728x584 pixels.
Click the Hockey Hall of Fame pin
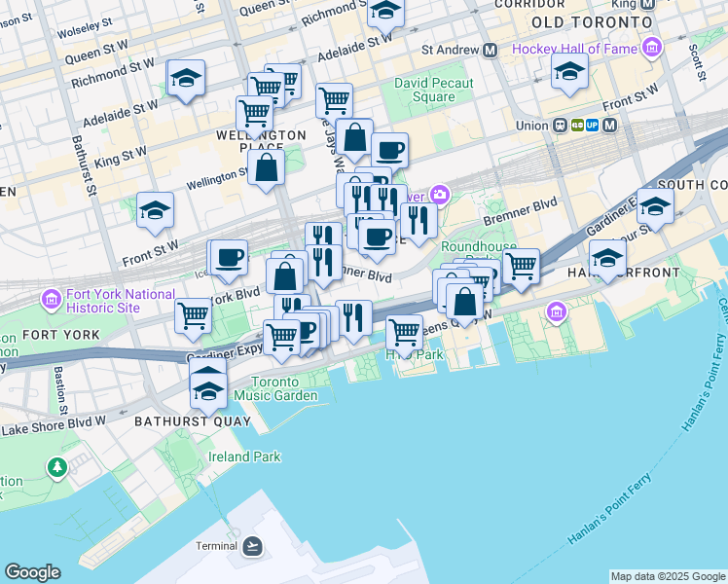tap(651, 48)
